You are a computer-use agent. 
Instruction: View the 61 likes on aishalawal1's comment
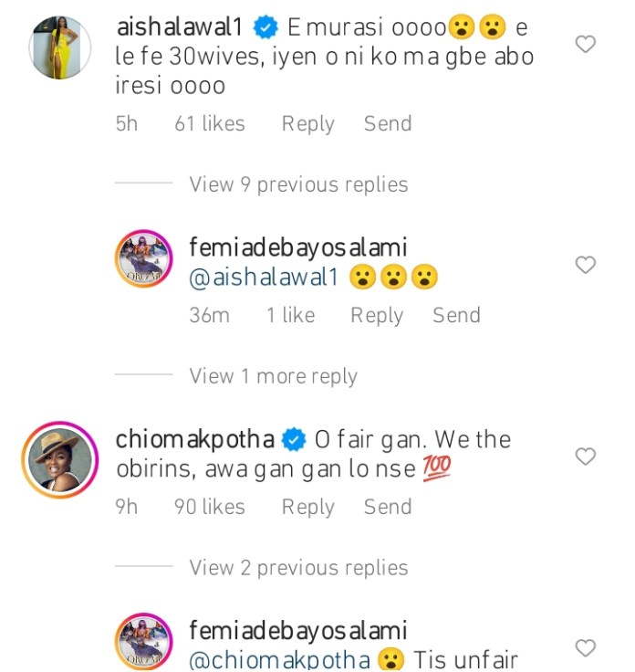(210, 123)
